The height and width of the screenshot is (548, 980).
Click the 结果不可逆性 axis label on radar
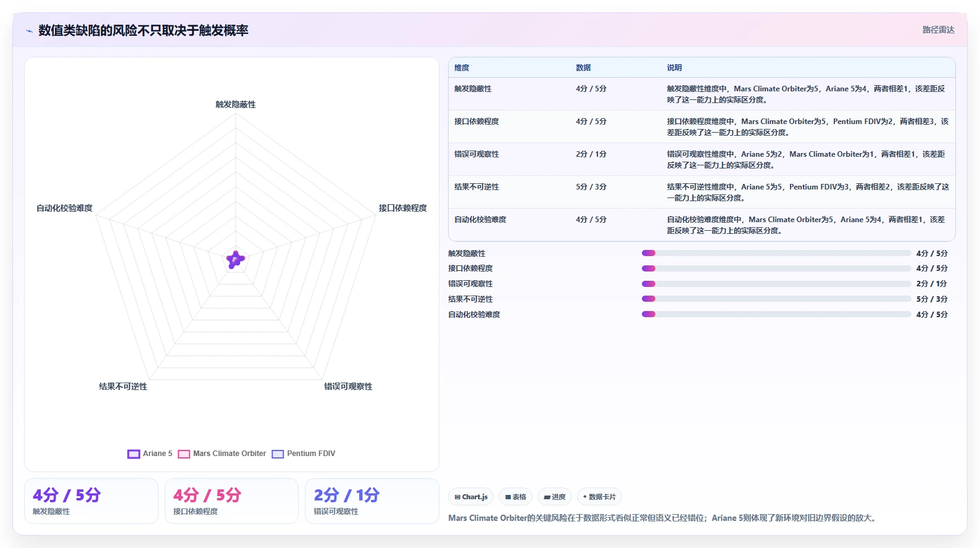[x=123, y=386]
